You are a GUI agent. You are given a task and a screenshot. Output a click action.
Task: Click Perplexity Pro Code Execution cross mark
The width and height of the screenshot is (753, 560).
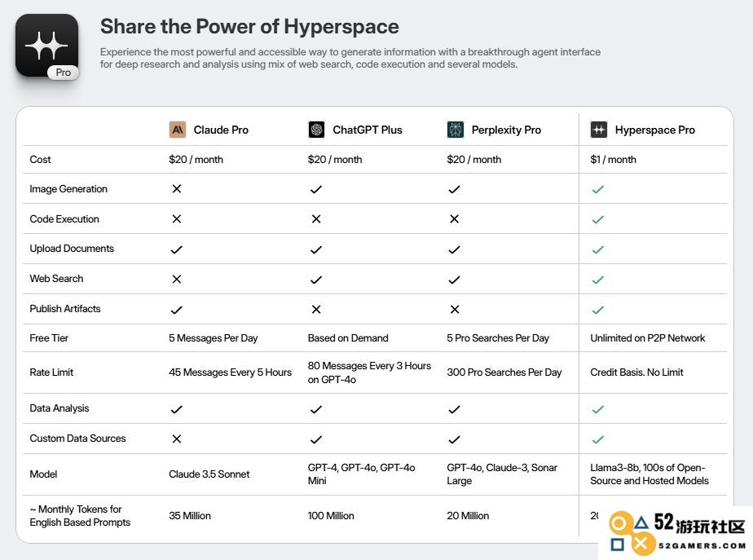point(454,219)
